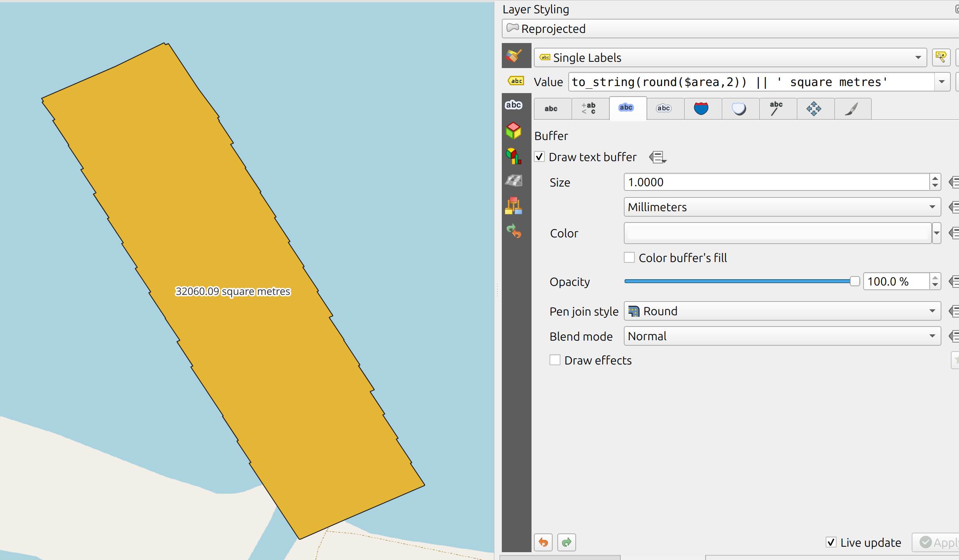Decrease Opacity with spinner down arrow
This screenshot has width=959, height=560.
coord(935,285)
